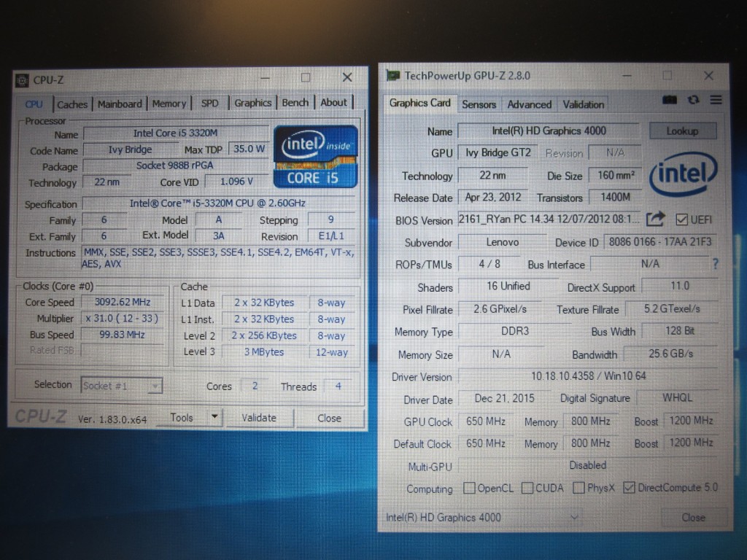Switch to the Sensors tab in GPU-Z

(479, 104)
